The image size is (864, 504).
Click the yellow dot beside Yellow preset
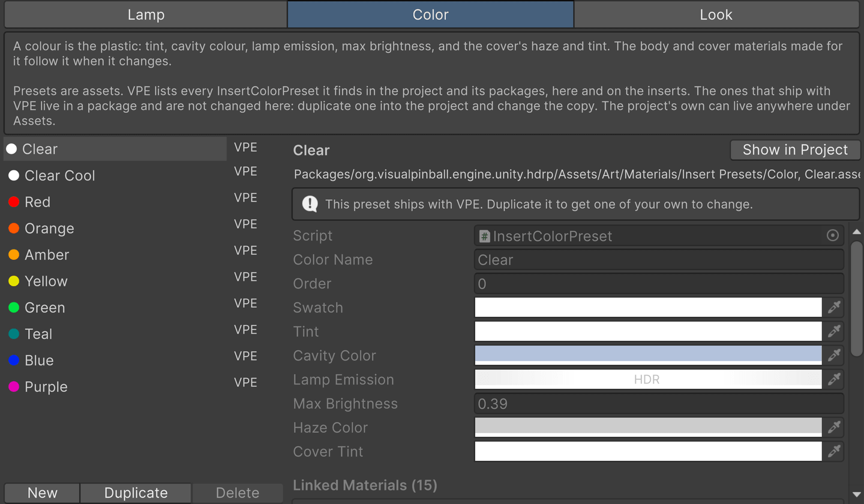(x=14, y=281)
